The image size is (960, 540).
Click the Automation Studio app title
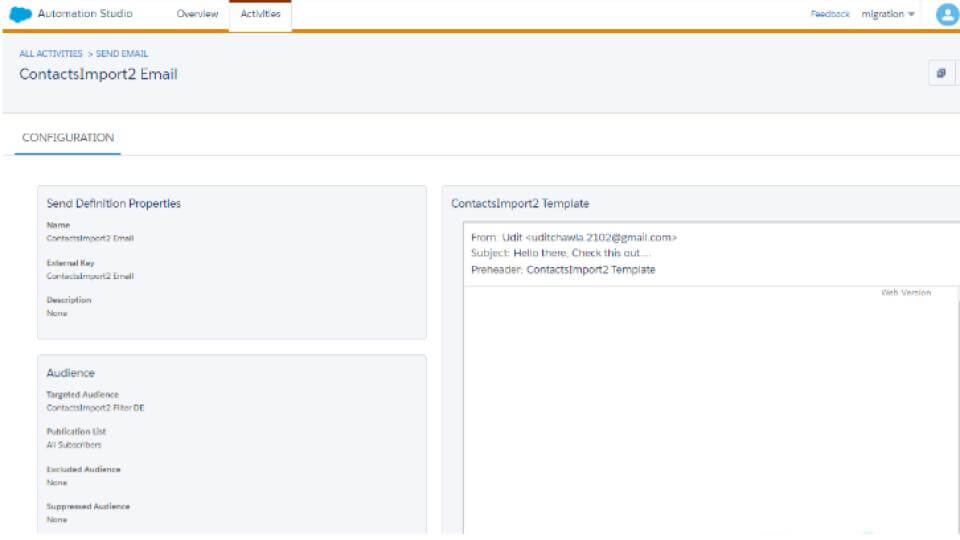[85, 14]
